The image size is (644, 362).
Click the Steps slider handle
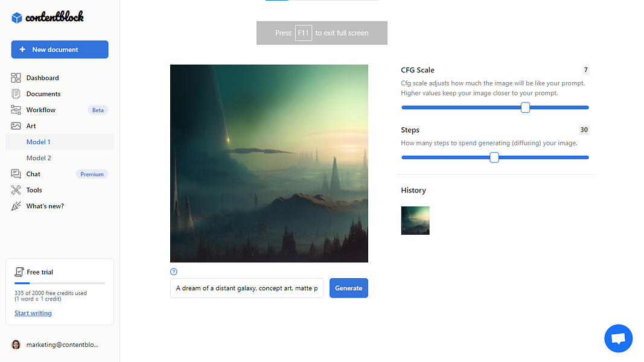494,157
